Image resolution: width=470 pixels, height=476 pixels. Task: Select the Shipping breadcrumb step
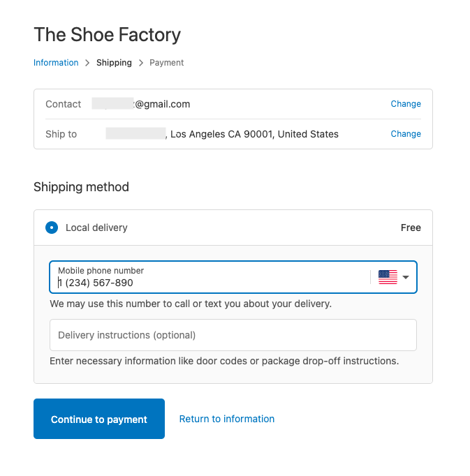coord(114,63)
